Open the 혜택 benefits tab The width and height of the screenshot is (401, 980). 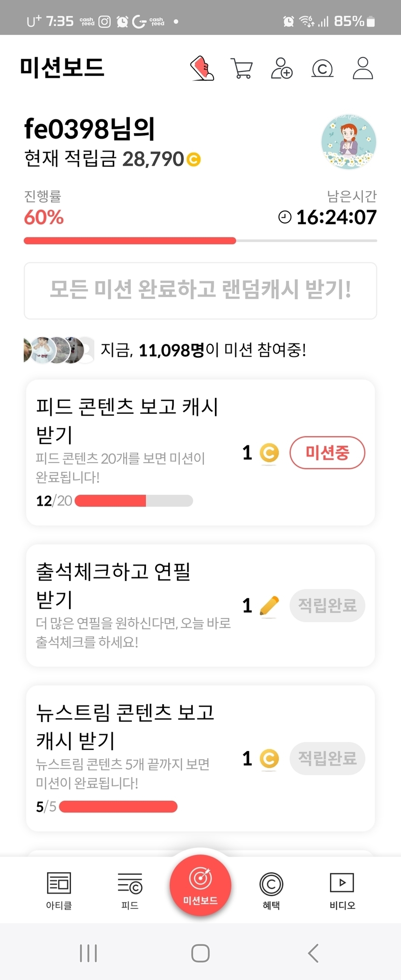pyautogui.click(x=271, y=891)
